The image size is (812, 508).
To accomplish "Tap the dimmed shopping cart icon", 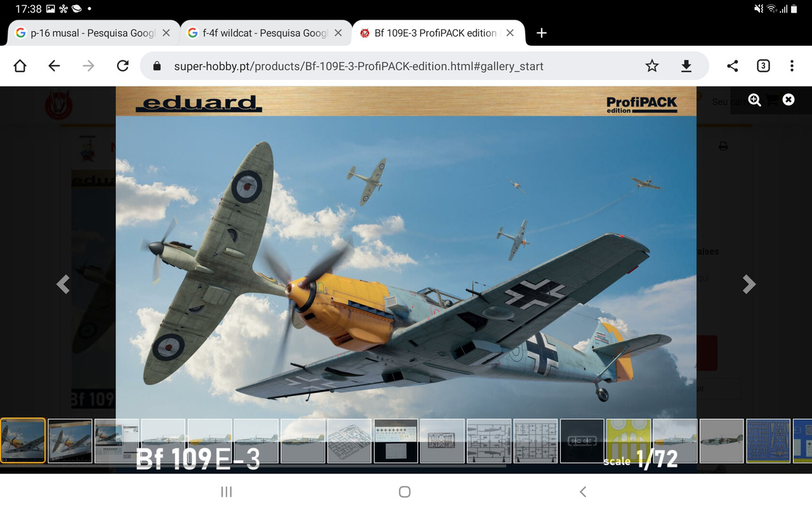I will (771, 100).
